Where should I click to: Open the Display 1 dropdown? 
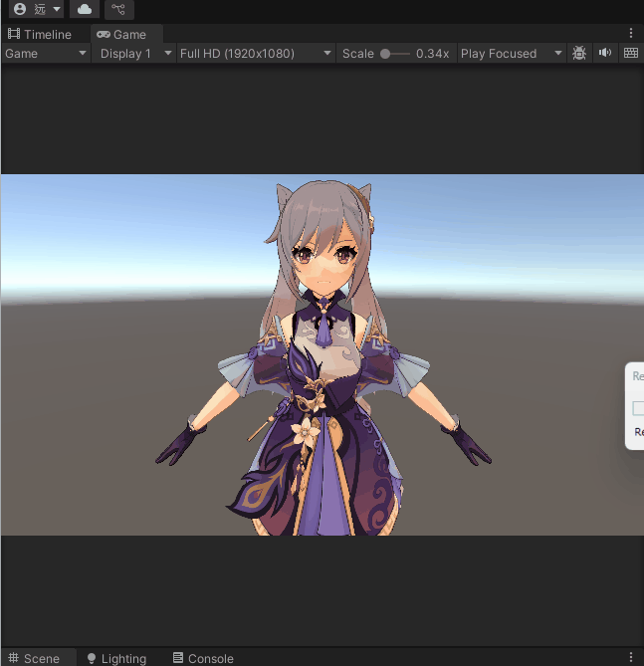135,54
